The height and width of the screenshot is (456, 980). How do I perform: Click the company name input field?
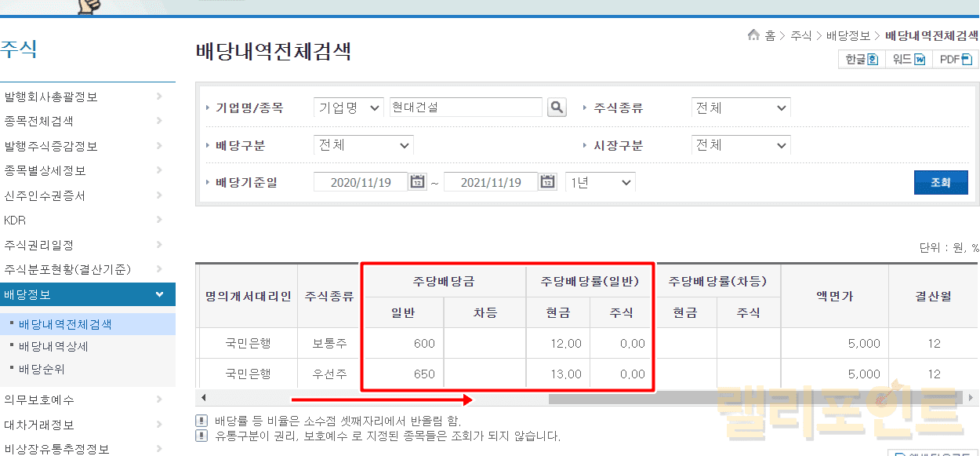pos(465,108)
